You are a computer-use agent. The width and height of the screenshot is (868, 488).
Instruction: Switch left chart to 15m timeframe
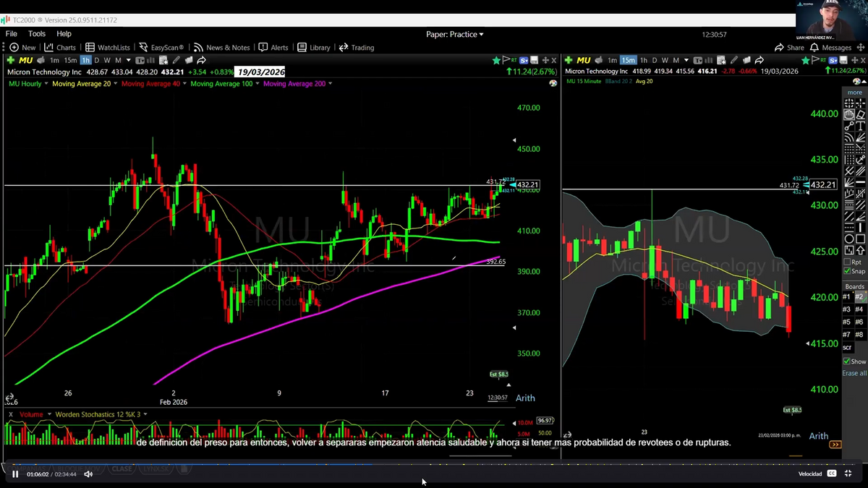pos(70,60)
